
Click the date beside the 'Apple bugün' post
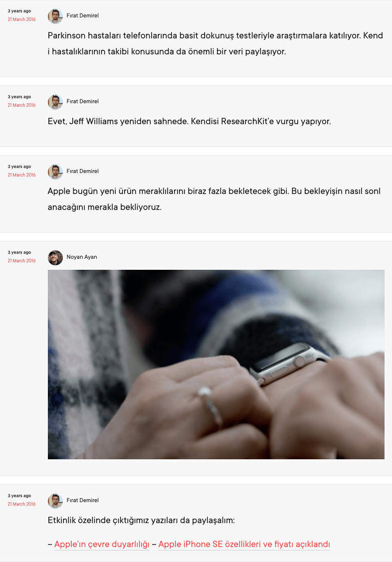click(21, 175)
